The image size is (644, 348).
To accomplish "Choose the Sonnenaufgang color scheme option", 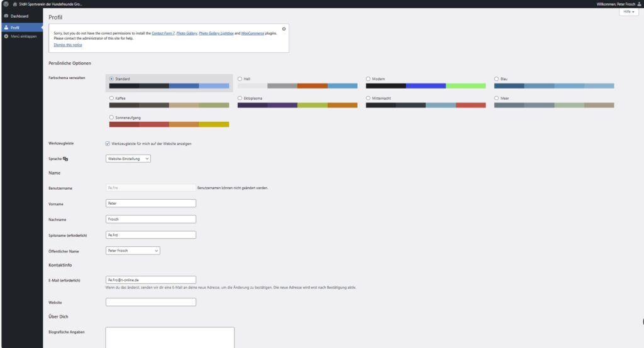I will click(111, 117).
